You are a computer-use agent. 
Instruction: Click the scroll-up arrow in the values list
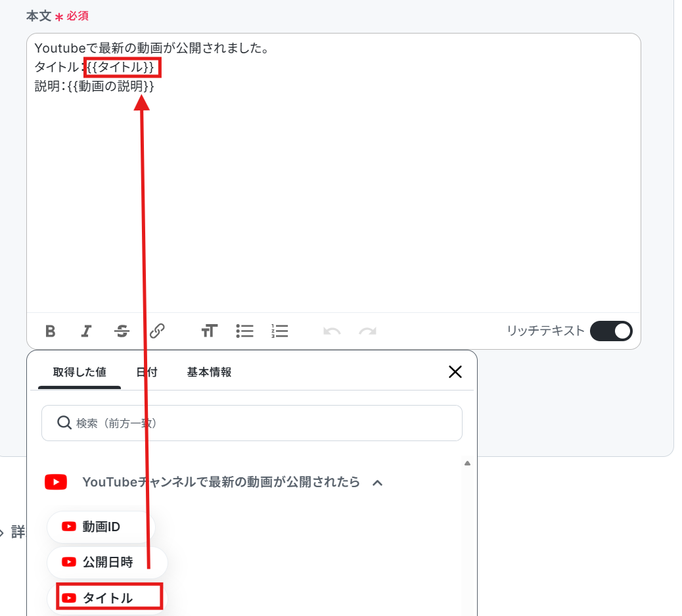(468, 463)
